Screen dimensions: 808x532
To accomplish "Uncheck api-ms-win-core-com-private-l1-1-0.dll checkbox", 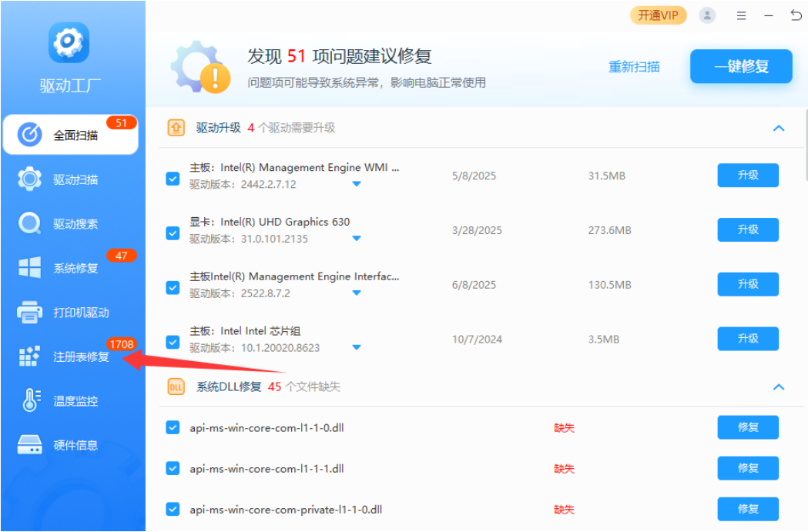I will tap(173, 510).
